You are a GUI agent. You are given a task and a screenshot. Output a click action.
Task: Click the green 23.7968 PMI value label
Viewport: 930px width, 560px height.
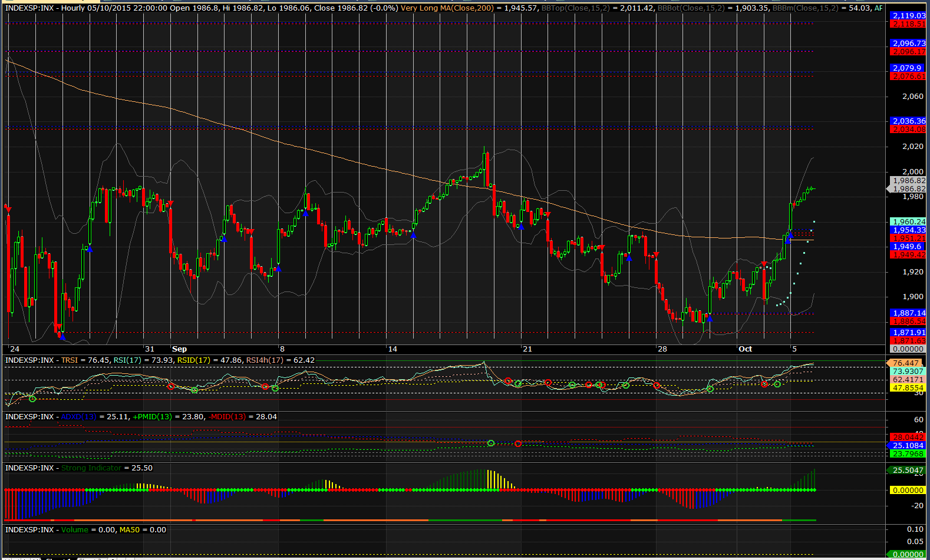pyautogui.click(x=908, y=454)
